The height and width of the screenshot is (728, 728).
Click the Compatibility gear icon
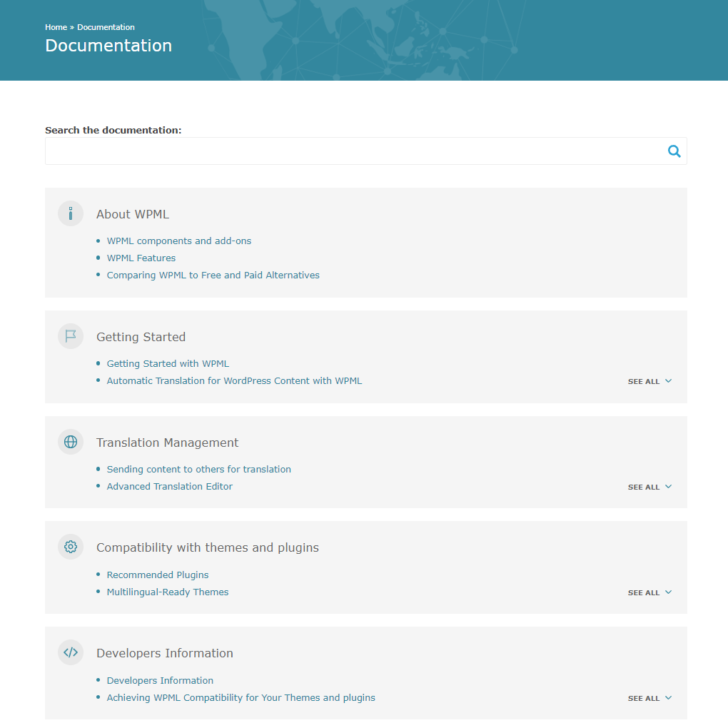(x=71, y=547)
